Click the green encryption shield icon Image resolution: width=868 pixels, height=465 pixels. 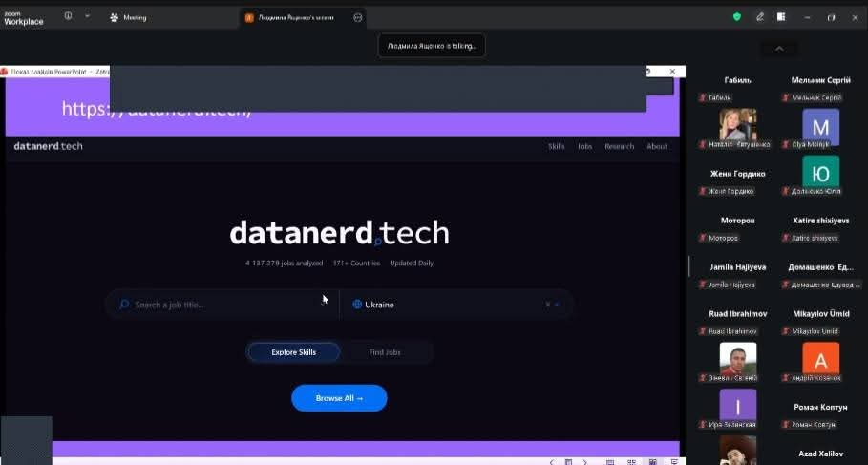(x=736, y=16)
